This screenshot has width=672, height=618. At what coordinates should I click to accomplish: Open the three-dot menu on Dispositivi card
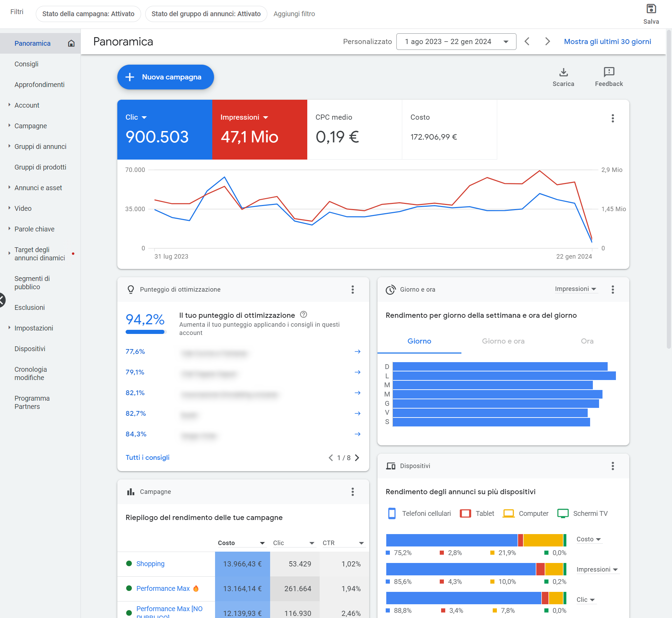(x=612, y=466)
